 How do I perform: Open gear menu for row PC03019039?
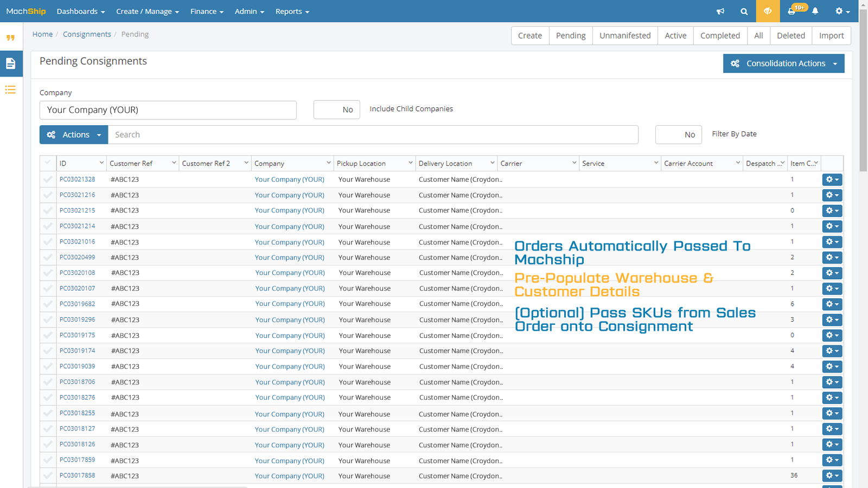point(832,367)
